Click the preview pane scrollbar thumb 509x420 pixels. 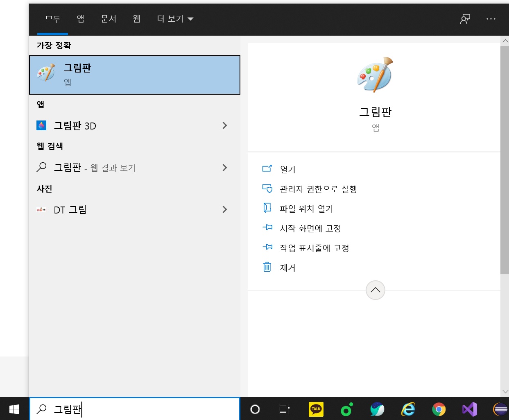coord(504,160)
